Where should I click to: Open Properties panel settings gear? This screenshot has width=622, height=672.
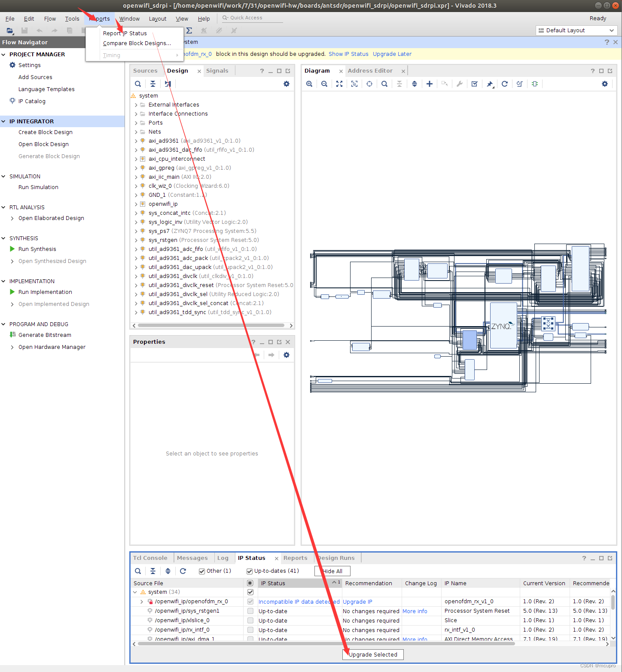pyautogui.click(x=287, y=355)
